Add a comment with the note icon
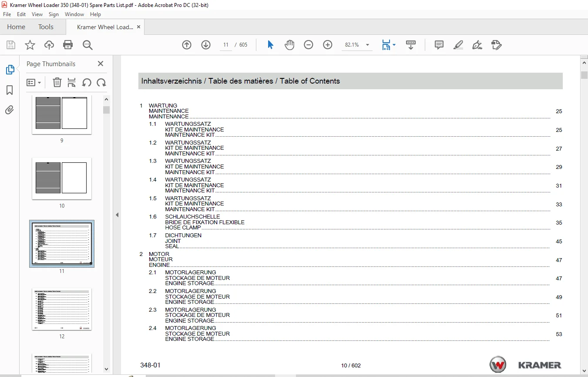This screenshot has height=377, width=588. [439, 45]
